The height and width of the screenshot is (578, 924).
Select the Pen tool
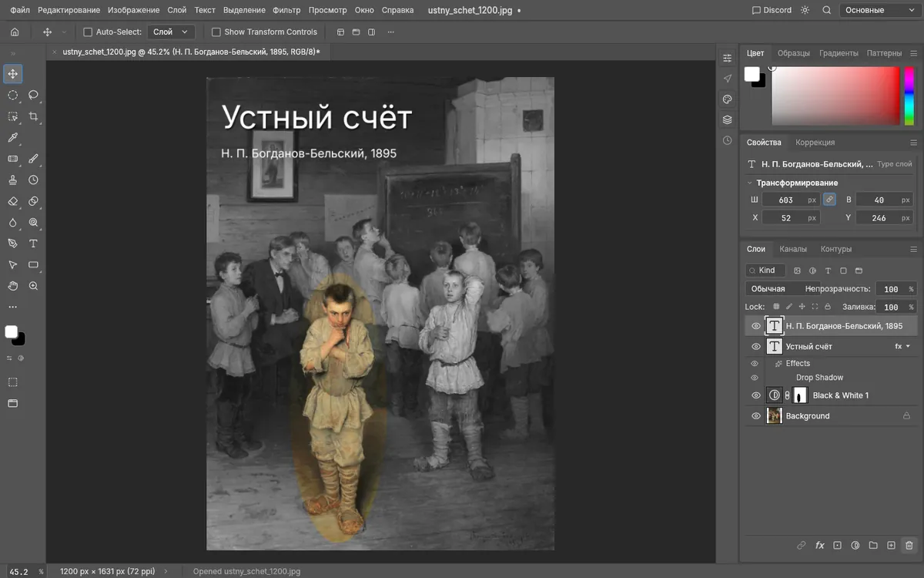coord(12,244)
